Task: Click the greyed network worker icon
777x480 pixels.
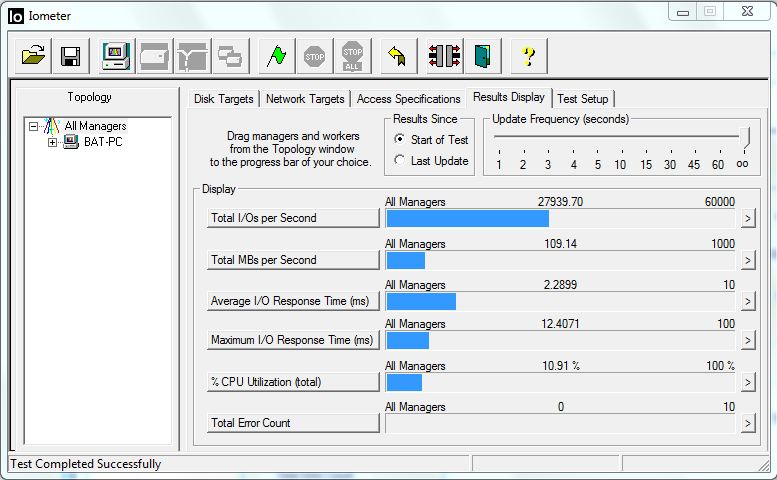Action: pyautogui.click(x=192, y=56)
